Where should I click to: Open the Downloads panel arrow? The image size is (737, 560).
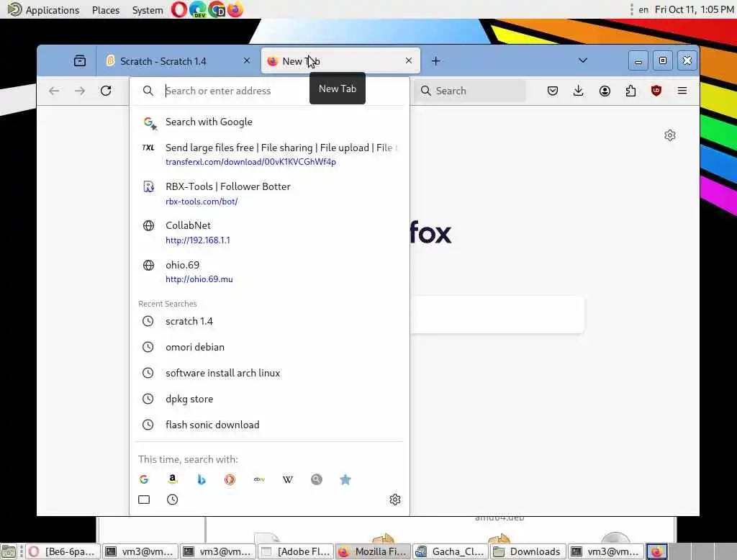(x=579, y=91)
